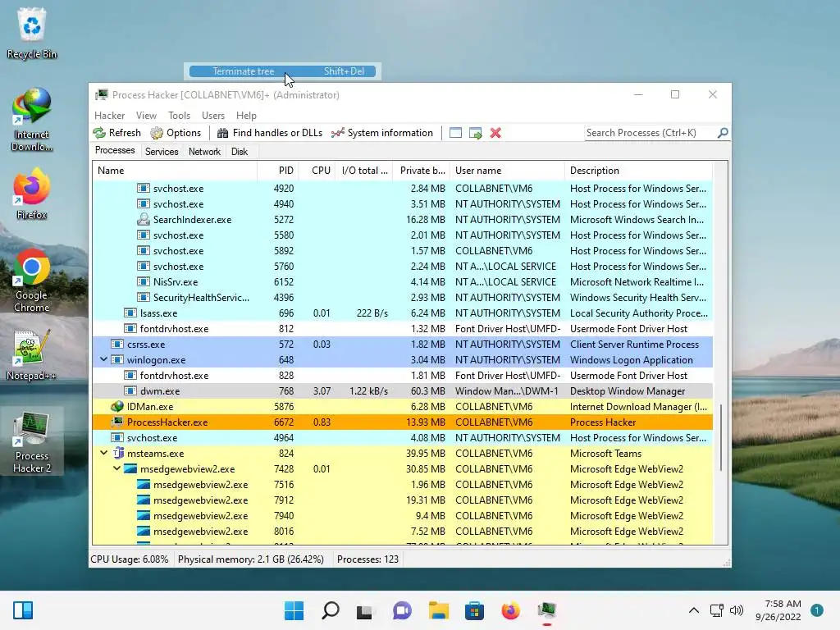Open the Widgets taskbar icon
Viewport: 840px width, 630px height.
23,610
